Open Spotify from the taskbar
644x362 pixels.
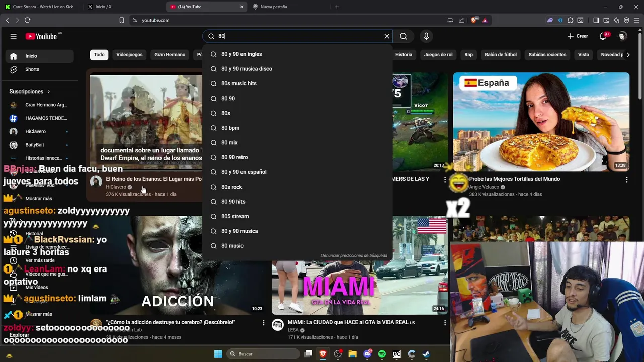pos(382,354)
